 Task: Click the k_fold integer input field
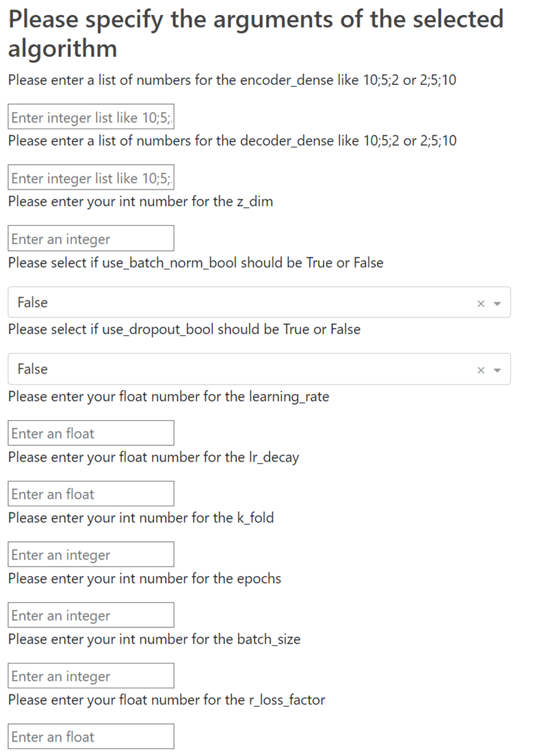[91, 554]
